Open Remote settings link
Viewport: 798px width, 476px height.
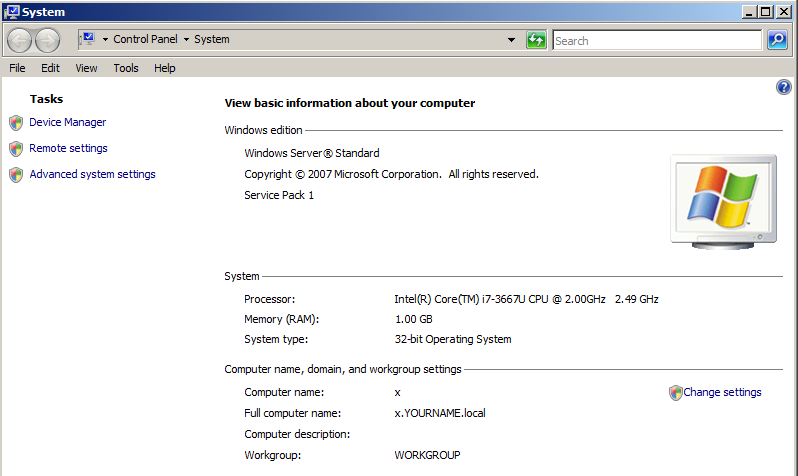(68, 148)
